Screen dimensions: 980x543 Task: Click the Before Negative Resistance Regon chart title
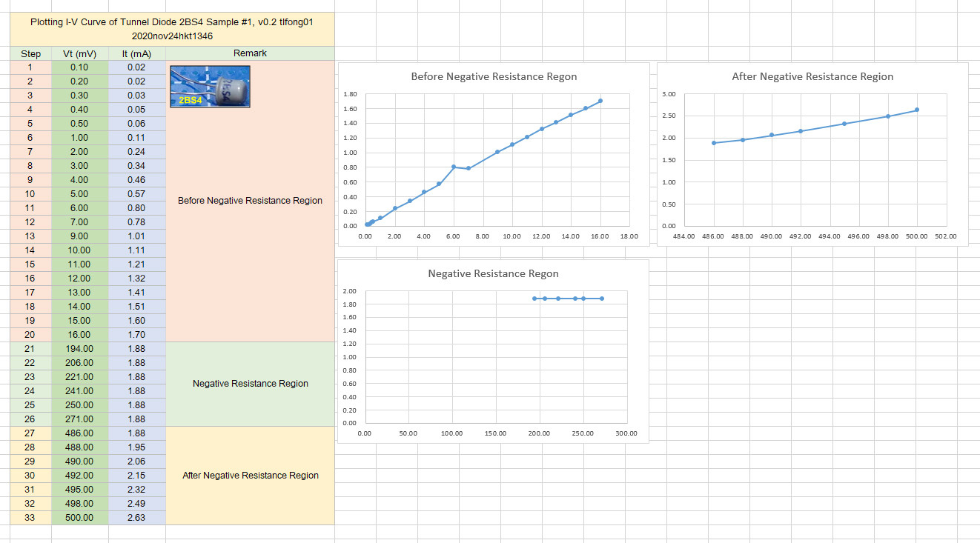point(493,77)
